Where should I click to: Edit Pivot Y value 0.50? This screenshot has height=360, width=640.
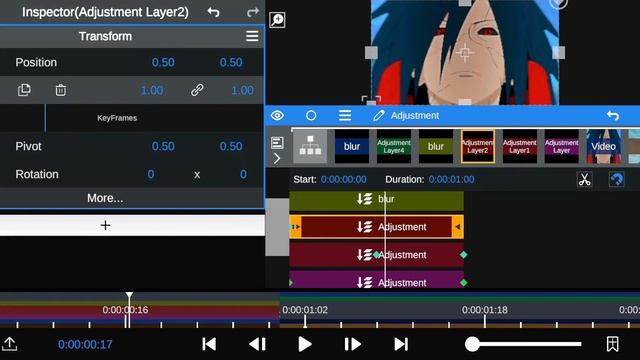point(231,146)
